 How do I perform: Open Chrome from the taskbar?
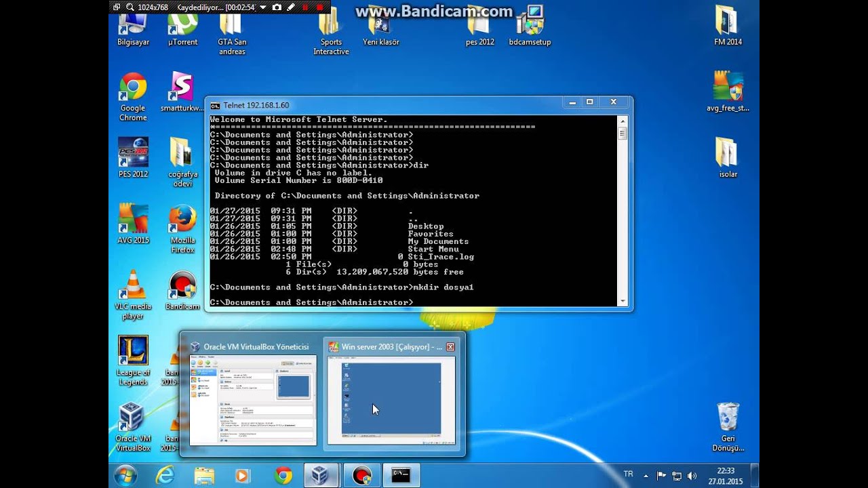tap(283, 476)
